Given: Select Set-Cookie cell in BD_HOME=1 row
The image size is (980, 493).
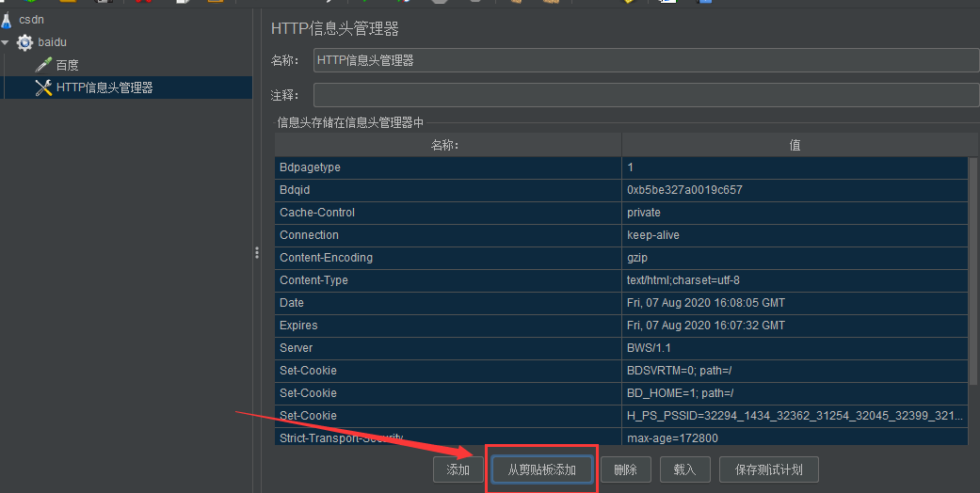Looking at the screenshot, I should 448,393.
